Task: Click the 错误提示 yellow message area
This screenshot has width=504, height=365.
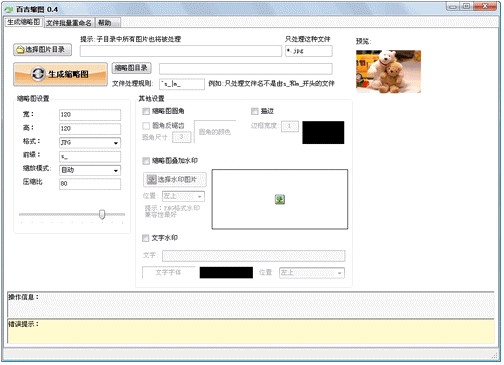Action: tap(251, 331)
